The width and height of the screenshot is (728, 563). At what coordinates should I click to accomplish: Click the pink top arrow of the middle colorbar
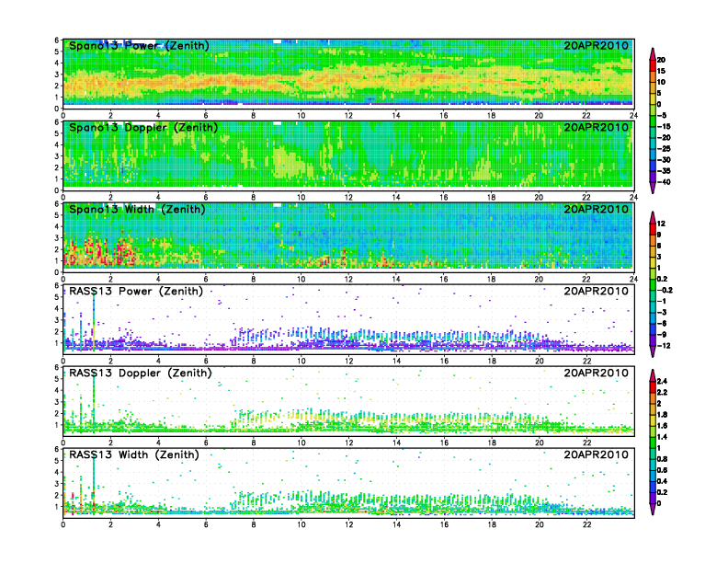point(653,217)
